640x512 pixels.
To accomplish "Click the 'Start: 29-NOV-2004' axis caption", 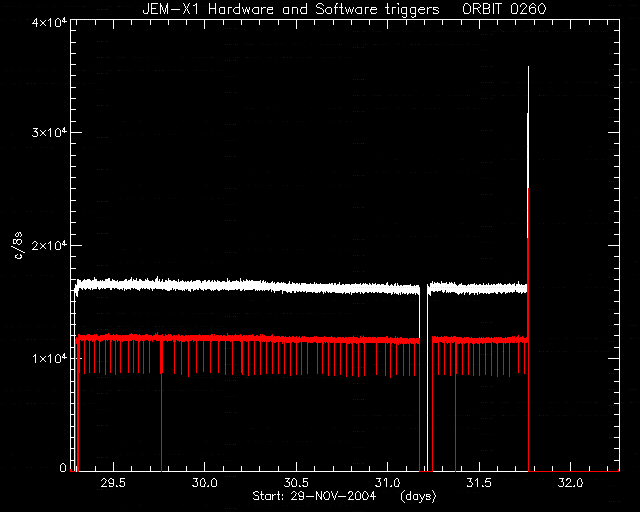I will (314, 496).
